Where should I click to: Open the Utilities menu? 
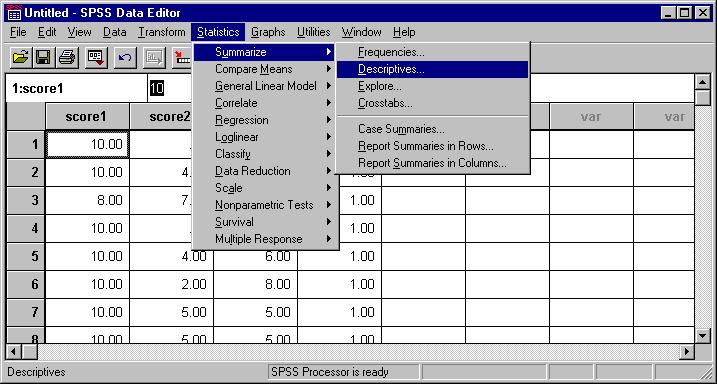click(314, 32)
